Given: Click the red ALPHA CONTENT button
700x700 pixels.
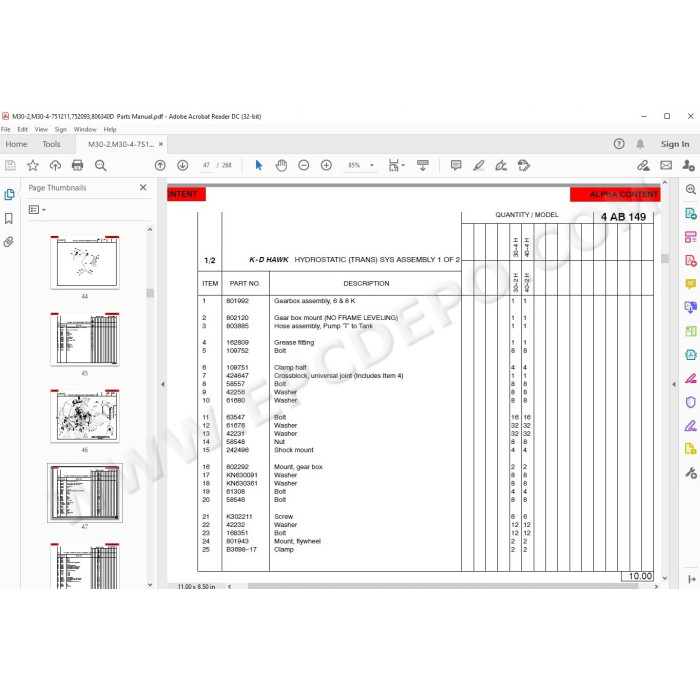Looking at the screenshot, I should coord(615,194).
